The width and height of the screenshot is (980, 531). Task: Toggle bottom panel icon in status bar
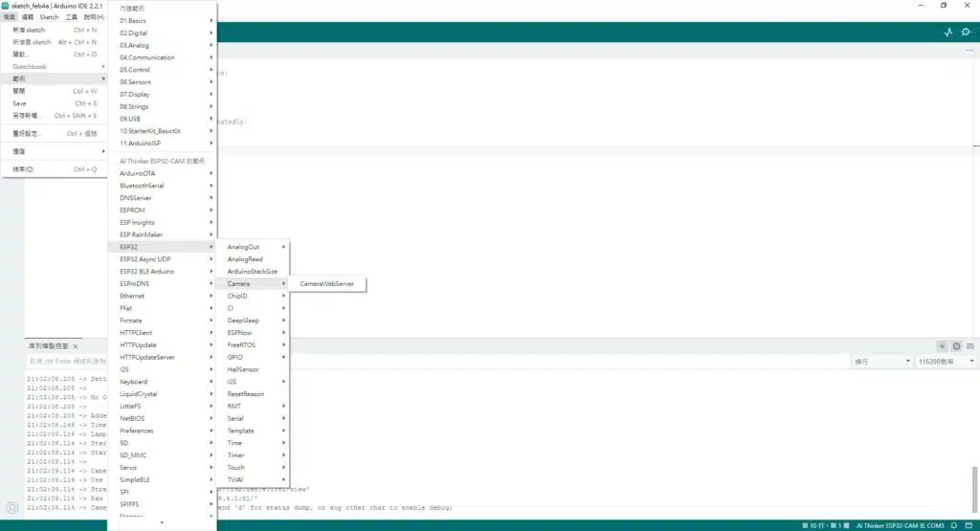[969, 525]
